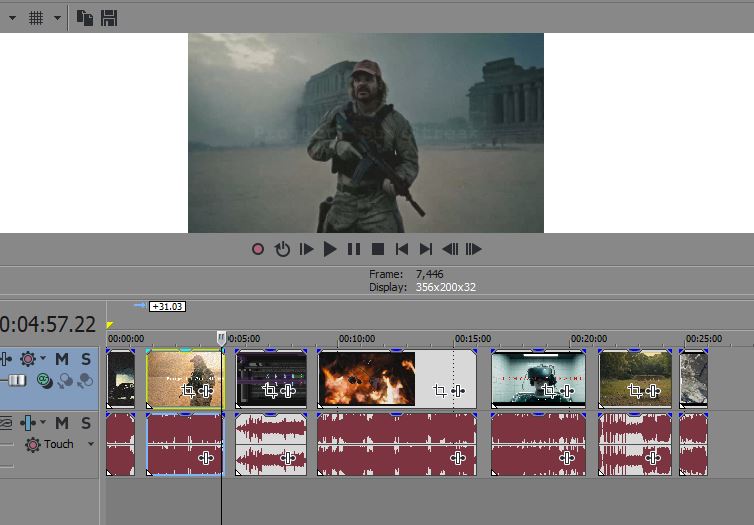754x525 pixels.
Task: Open Event FX on fire clip
Action: (x=458, y=391)
